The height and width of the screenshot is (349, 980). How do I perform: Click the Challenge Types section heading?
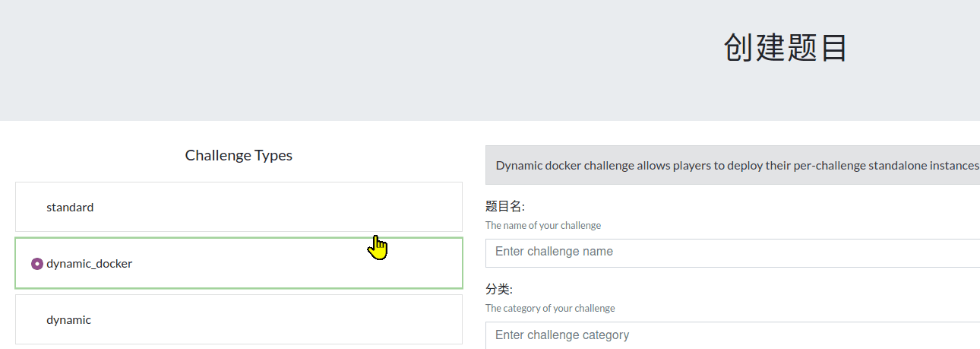[x=239, y=155]
